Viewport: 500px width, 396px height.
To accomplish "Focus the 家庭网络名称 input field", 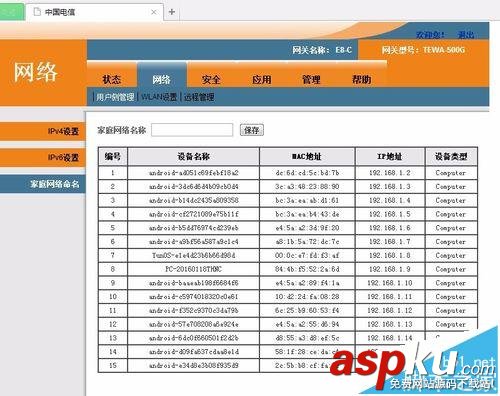I will [x=192, y=130].
